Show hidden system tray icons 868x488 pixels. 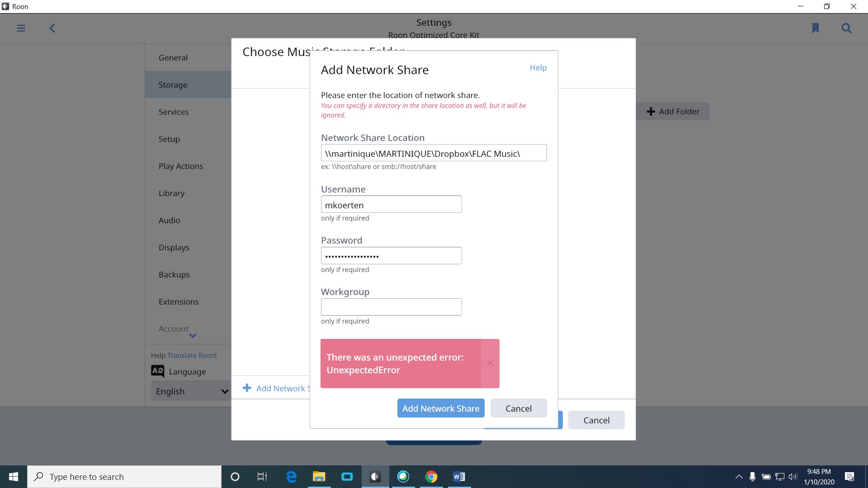coord(739,477)
